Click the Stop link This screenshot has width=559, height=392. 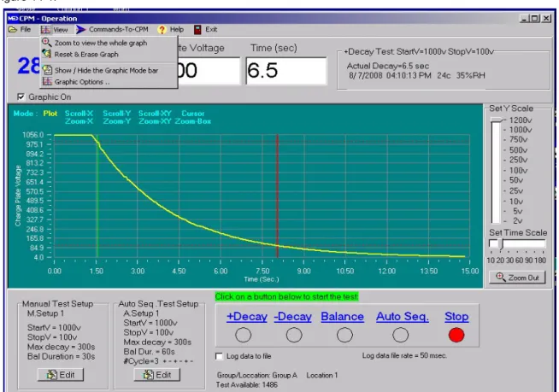[456, 317]
